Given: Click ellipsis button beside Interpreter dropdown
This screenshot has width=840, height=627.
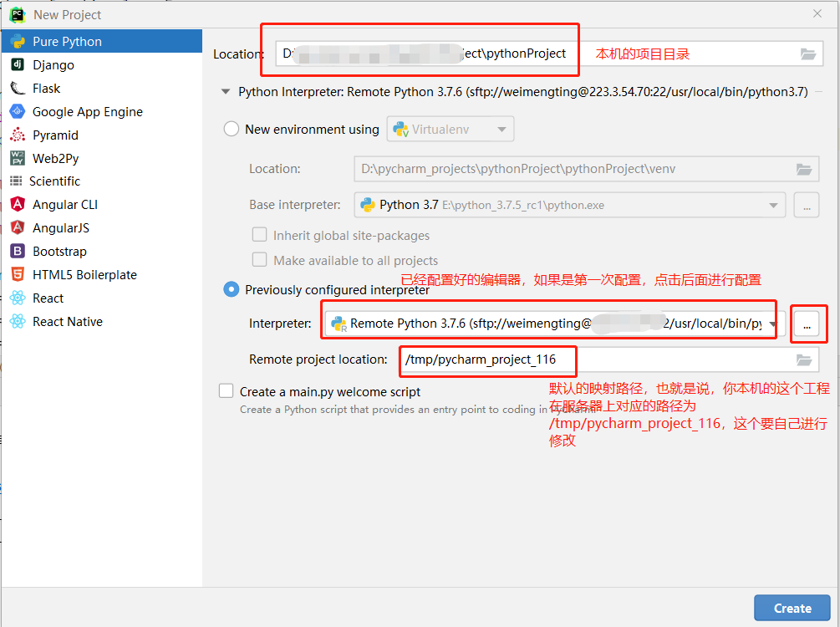Looking at the screenshot, I should click(x=807, y=324).
